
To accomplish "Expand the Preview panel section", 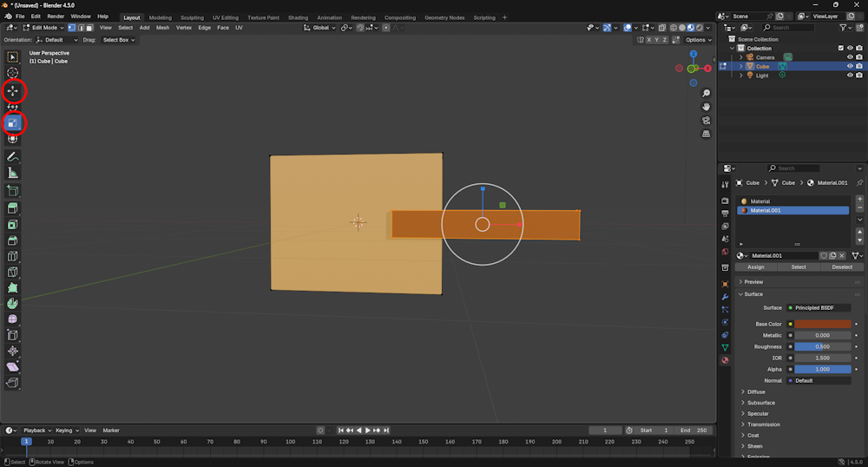I will click(753, 282).
